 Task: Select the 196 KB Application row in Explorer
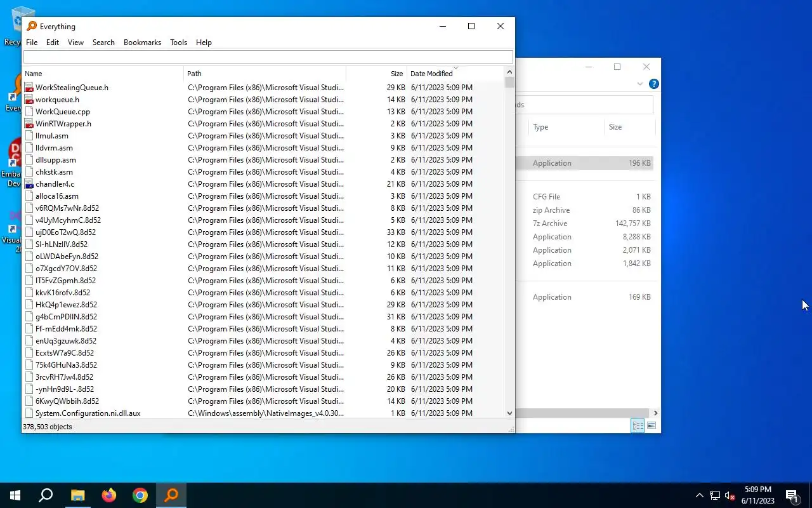584,163
